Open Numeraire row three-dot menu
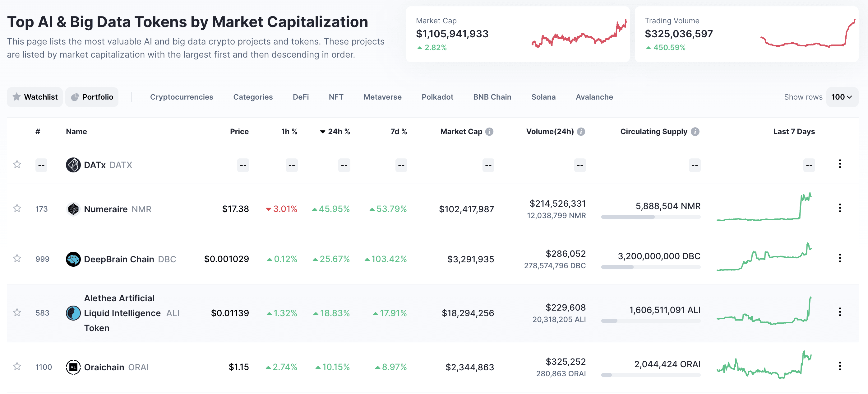This screenshot has height=394, width=868. pos(840,208)
